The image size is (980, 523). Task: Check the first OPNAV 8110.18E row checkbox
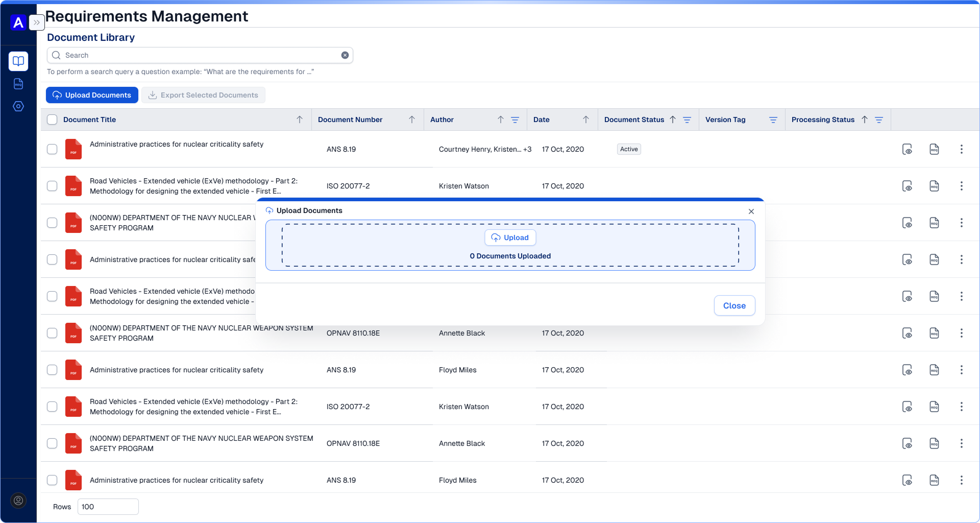[52, 333]
